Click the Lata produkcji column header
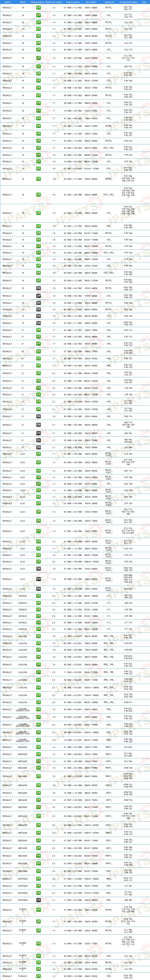This screenshot has width=150, height=980. pos(73,2)
